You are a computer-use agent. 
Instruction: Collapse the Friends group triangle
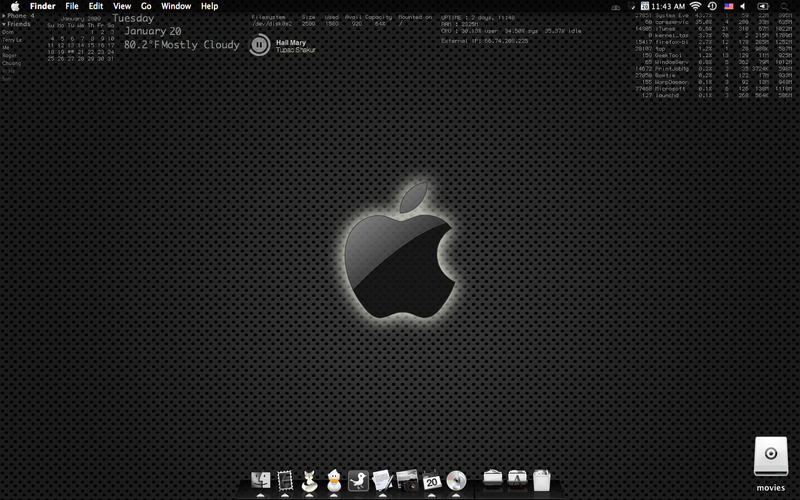coord(4,24)
